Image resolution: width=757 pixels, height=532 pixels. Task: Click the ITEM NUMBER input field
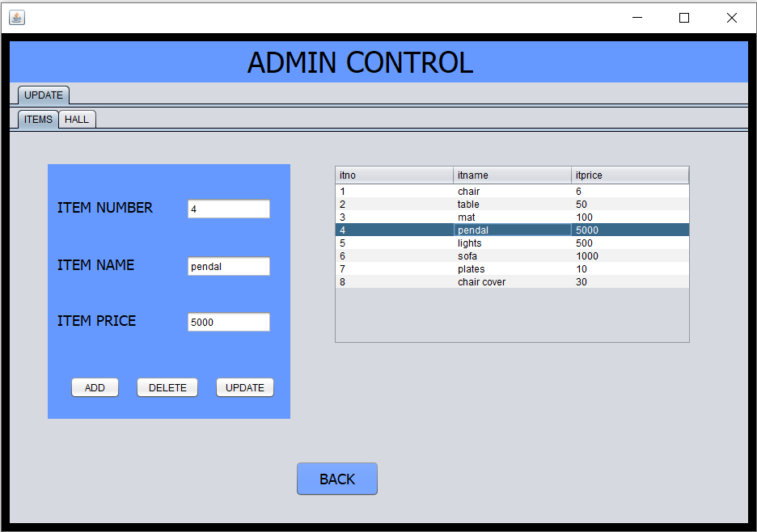[x=228, y=209]
